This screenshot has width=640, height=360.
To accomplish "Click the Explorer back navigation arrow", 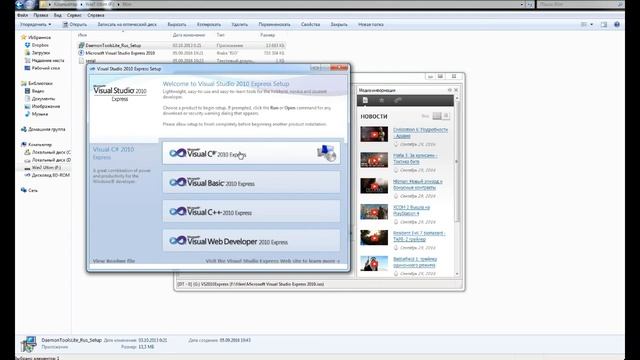I will click(19, 4).
